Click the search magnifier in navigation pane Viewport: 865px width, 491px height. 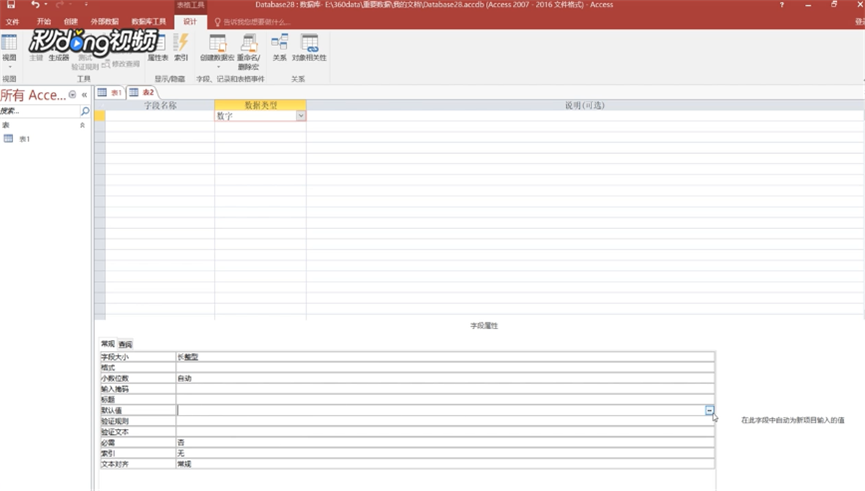tap(85, 111)
